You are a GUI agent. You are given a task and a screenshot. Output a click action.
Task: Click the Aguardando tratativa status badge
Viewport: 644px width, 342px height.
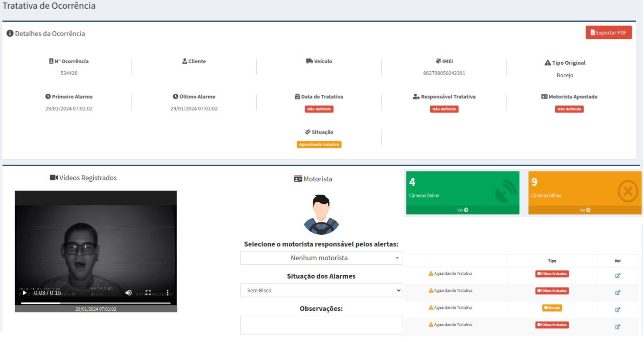319,144
